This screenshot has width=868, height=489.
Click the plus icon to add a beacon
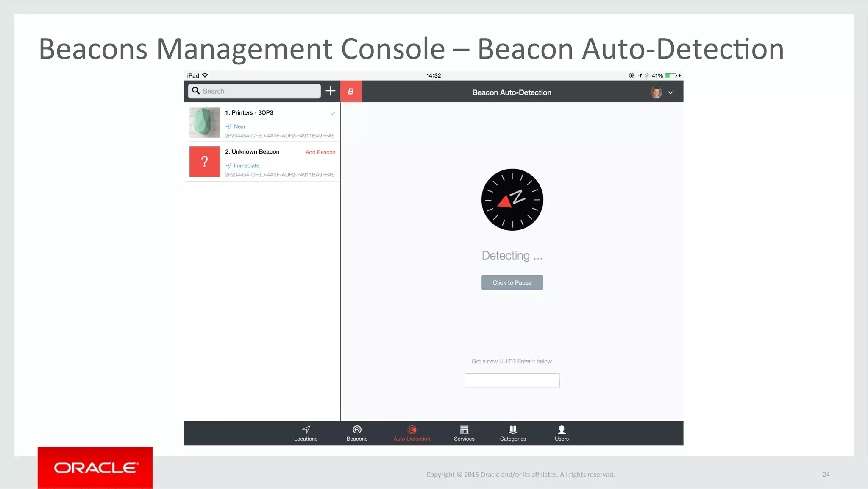[331, 91]
